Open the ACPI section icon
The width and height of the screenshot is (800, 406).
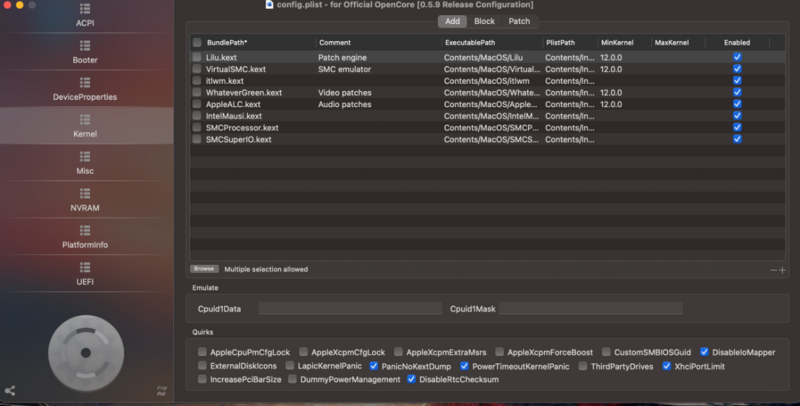pyautogui.click(x=85, y=9)
